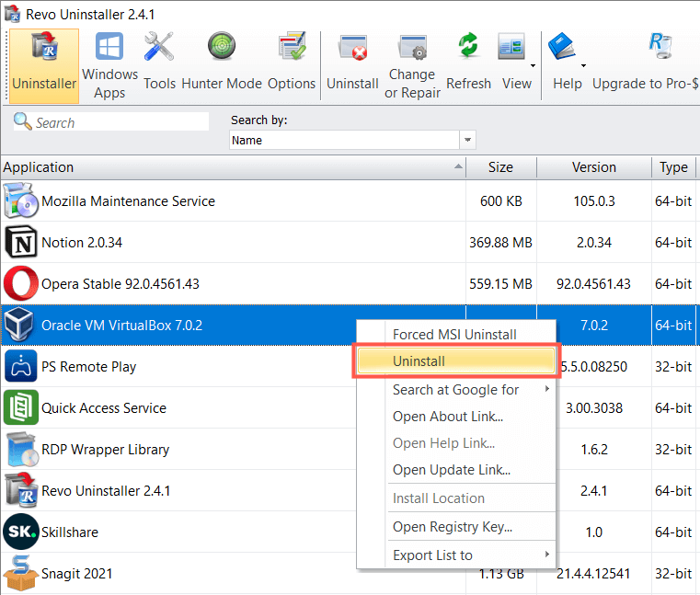The height and width of the screenshot is (595, 700).
Task: Activate Hunter Mode
Action: pyautogui.click(x=222, y=64)
